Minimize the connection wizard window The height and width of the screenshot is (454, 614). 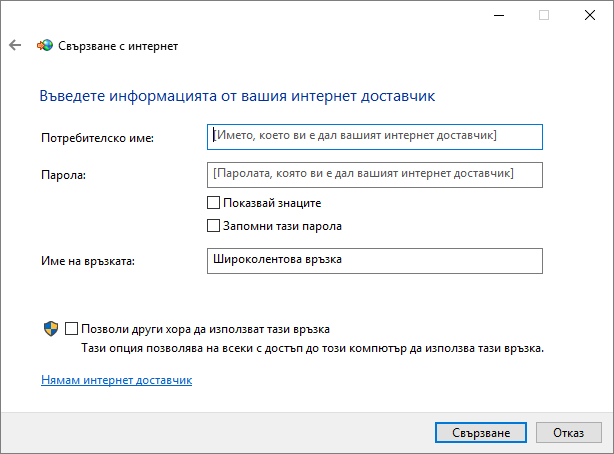(499, 15)
